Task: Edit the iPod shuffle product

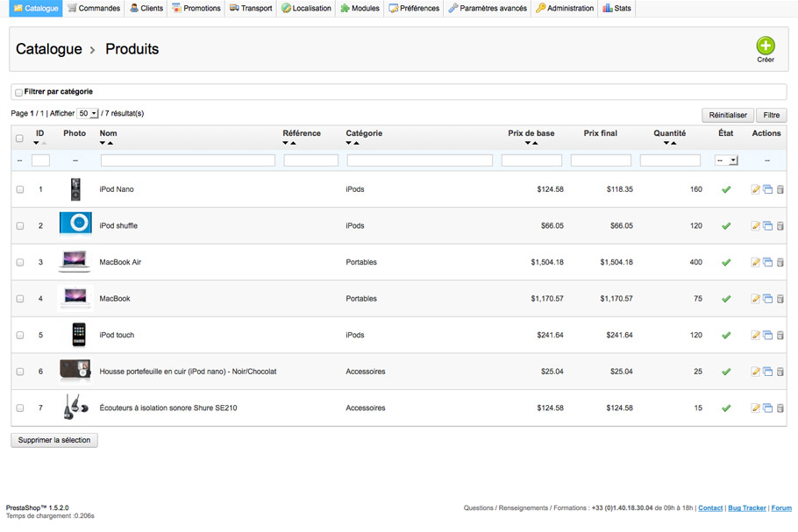Action: (756, 226)
